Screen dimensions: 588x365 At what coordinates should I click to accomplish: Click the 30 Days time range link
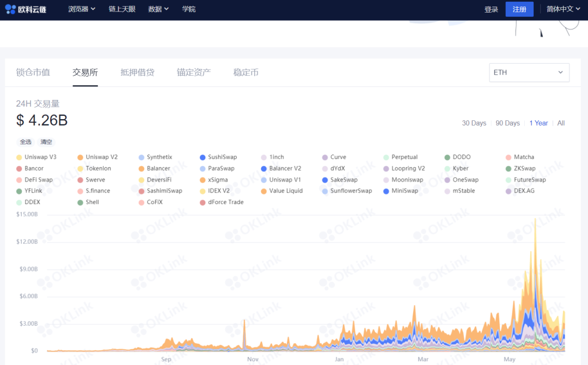click(x=474, y=123)
